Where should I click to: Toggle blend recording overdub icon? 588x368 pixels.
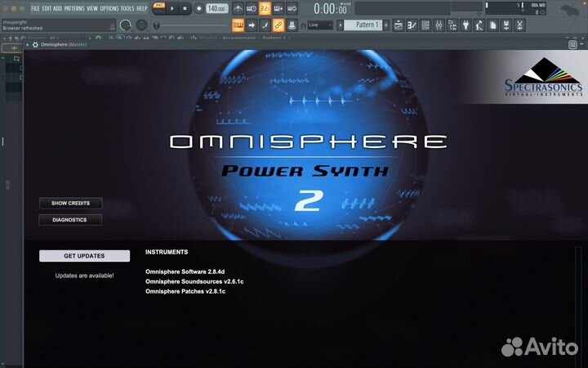pyautogui.click(x=278, y=8)
